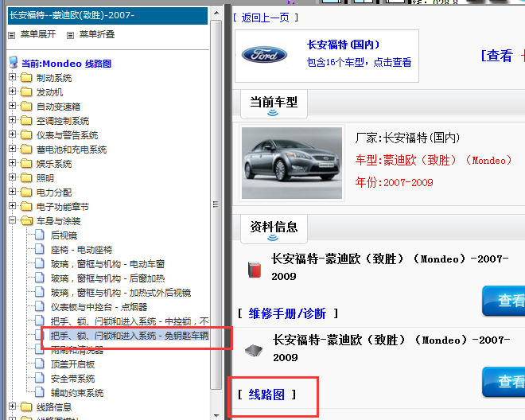Click the 长安福特--蒙迪欧(致胜)-2007- title bar
Viewport: 525px width, 420px height.
[108, 15]
